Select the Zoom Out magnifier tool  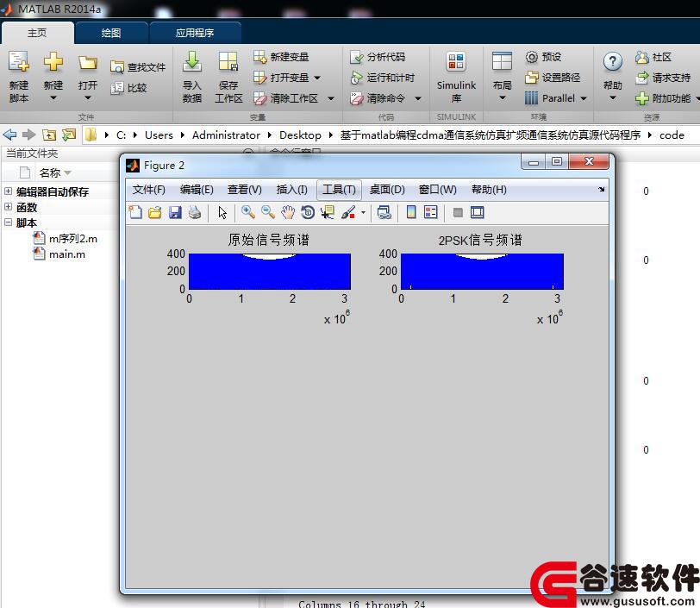[x=268, y=213]
